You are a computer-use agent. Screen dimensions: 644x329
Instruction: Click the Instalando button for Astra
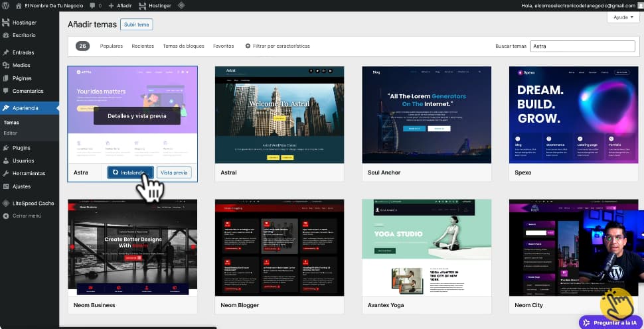(x=131, y=172)
